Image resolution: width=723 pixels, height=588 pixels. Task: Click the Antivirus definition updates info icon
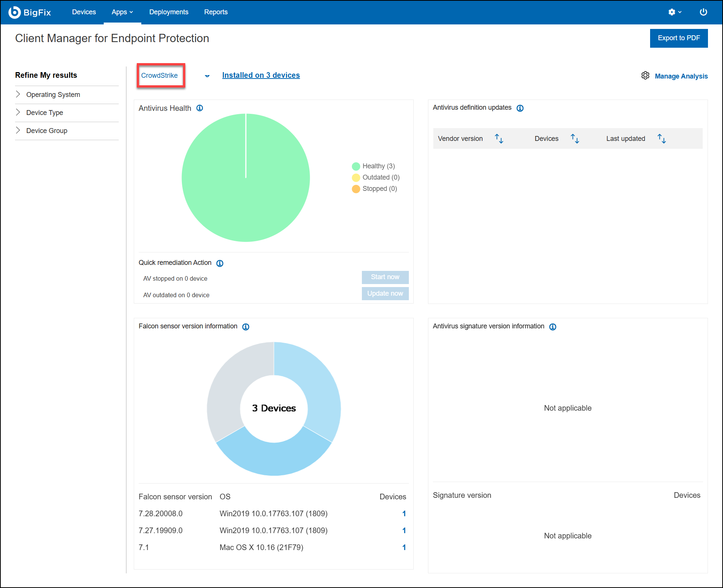[x=520, y=108]
